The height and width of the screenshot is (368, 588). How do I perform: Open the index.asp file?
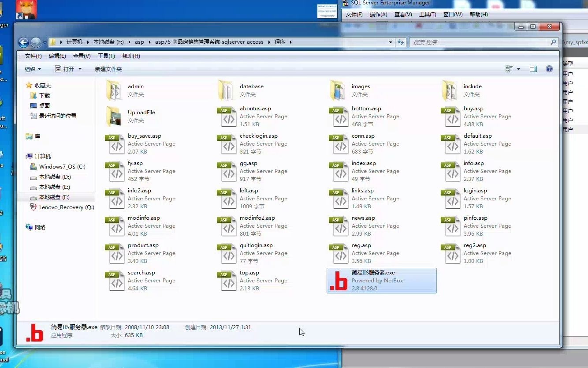[x=363, y=163]
